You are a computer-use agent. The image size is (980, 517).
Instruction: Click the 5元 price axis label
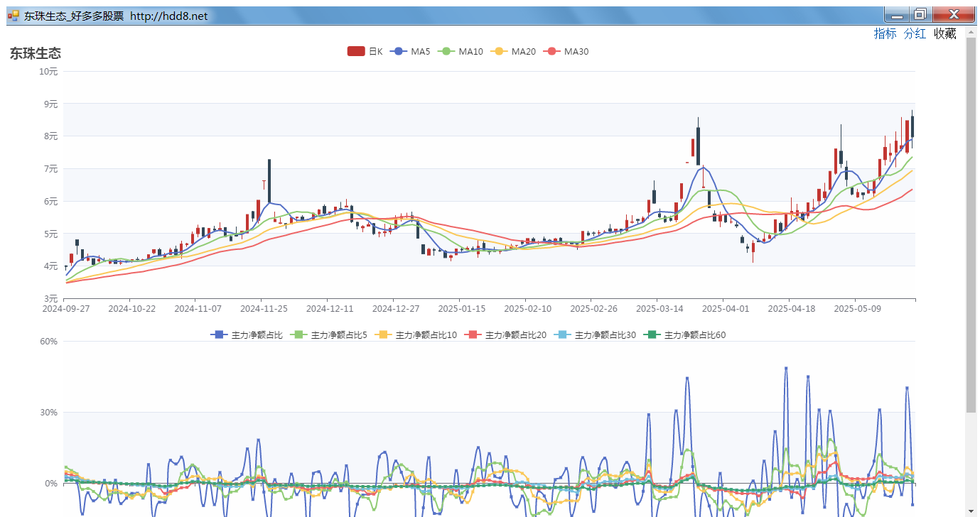pyautogui.click(x=50, y=234)
